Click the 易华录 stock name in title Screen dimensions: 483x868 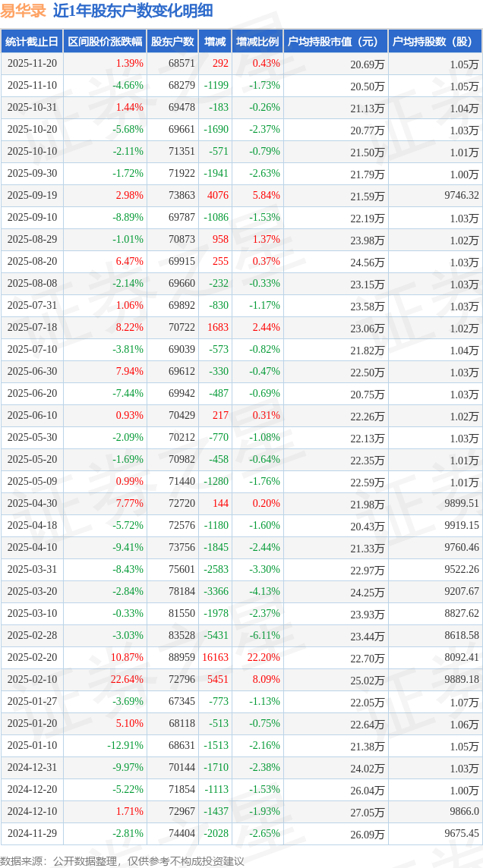click(x=23, y=11)
